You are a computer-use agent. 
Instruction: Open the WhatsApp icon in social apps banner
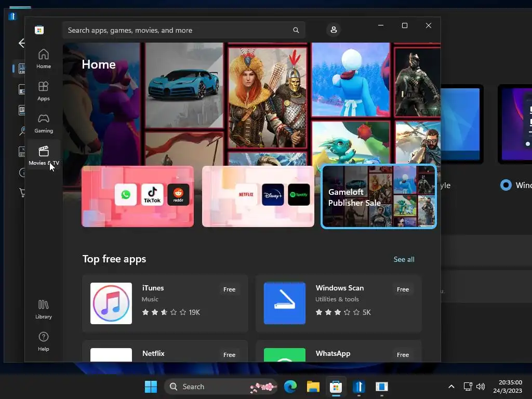[126, 194]
